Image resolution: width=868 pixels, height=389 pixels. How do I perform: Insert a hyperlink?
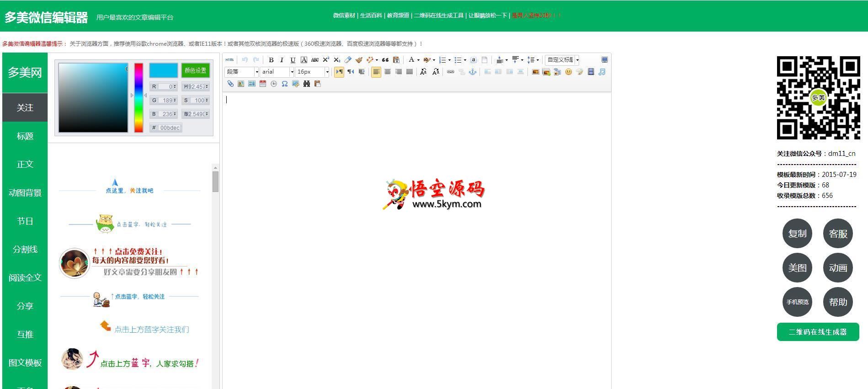coord(451,72)
